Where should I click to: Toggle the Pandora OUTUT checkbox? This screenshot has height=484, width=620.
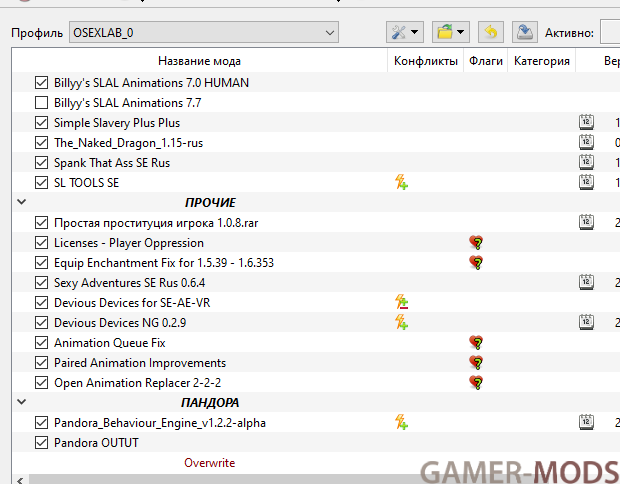tap(41, 442)
